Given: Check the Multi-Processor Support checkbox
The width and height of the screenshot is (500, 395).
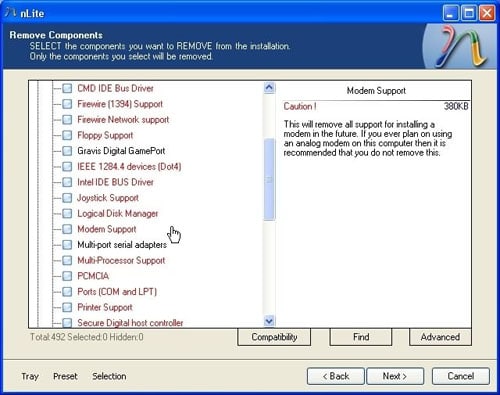Looking at the screenshot, I should tap(67, 260).
